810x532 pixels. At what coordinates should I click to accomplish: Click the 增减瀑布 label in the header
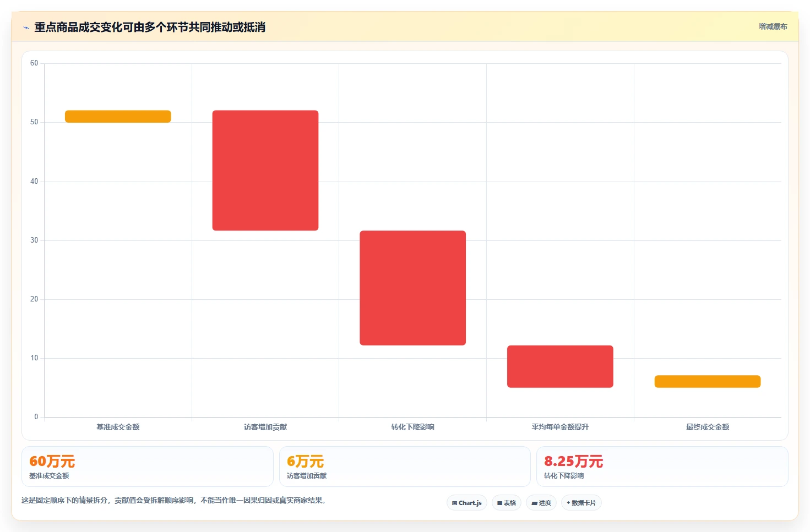coord(773,26)
